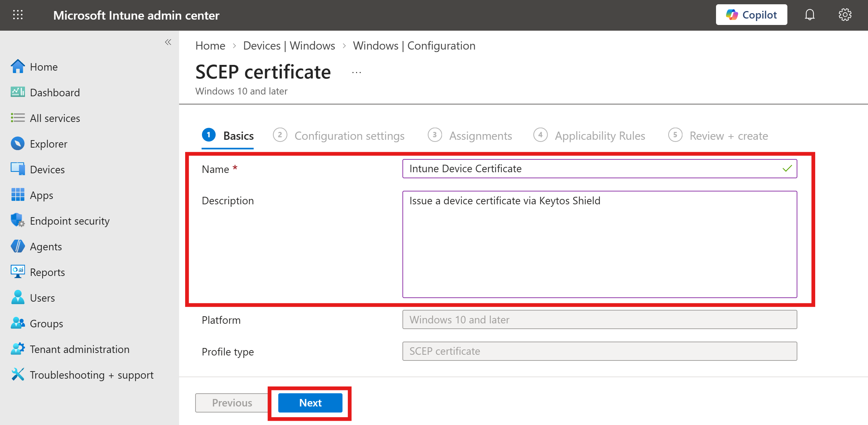Click the Agents icon in sidebar

coord(17,246)
